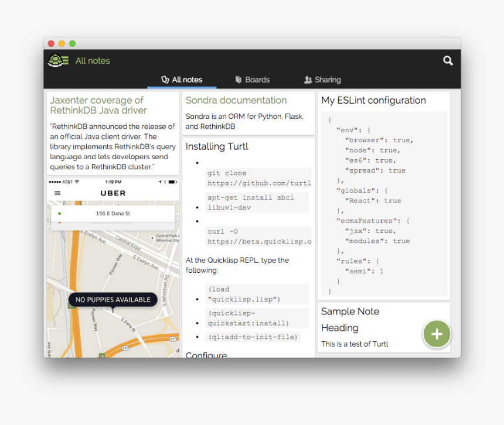Click the No Puppies Available map label
Screen dimensions: 504x425
[113, 300]
